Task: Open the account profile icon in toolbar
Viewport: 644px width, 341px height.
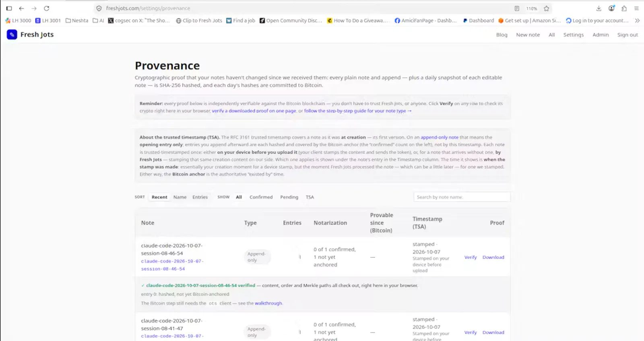Action: pyautogui.click(x=611, y=8)
